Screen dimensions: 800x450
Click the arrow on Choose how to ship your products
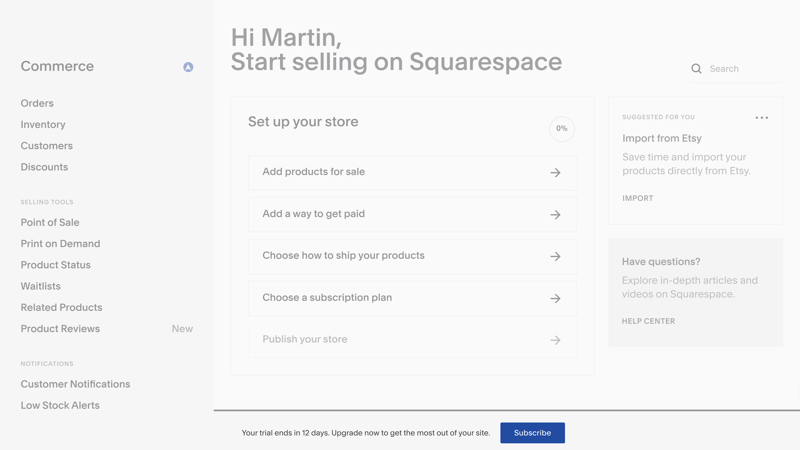tap(555, 257)
